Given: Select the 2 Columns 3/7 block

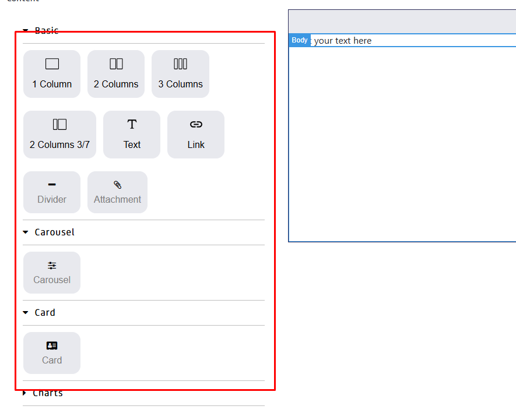Looking at the screenshot, I should (59, 135).
